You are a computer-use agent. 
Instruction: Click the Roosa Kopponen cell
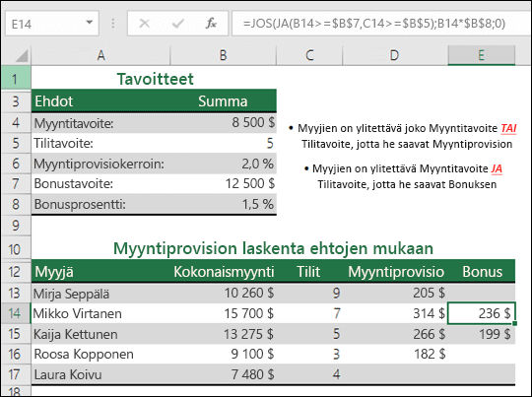[x=100, y=355]
